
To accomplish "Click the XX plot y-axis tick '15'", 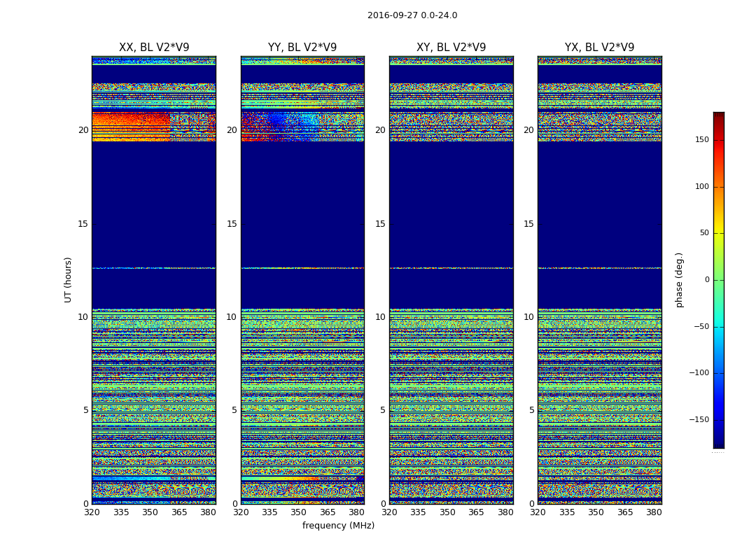I will click(83, 223).
